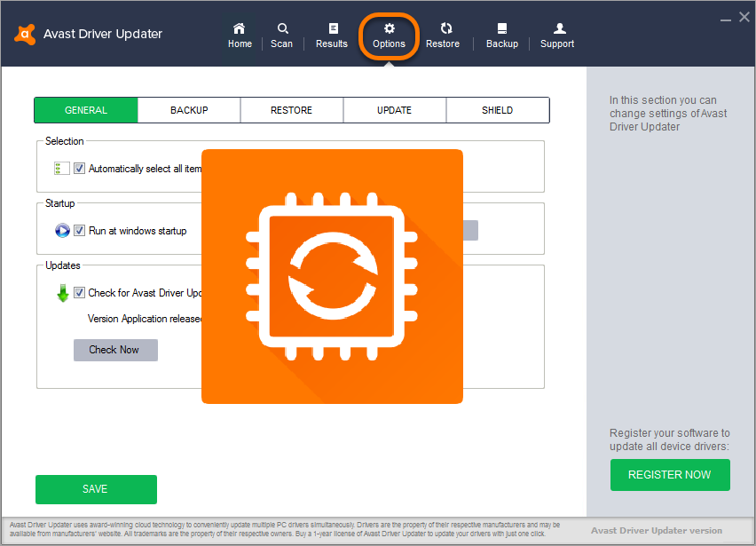The image size is (756, 546).
Task: Click 'In this section you can' help text
Action: coord(668,114)
